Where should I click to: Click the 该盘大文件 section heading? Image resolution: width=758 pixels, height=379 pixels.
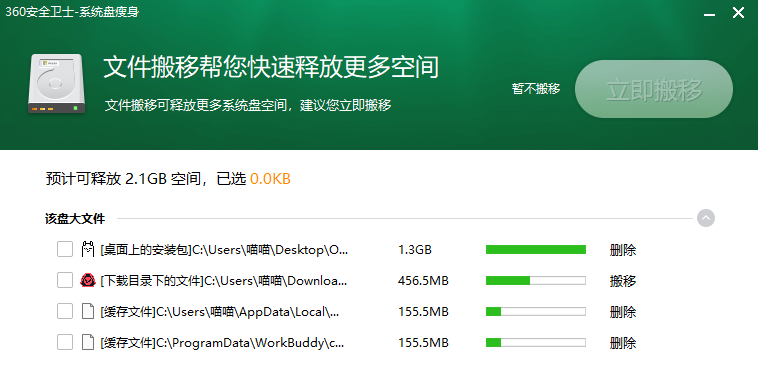pos(75,219)
